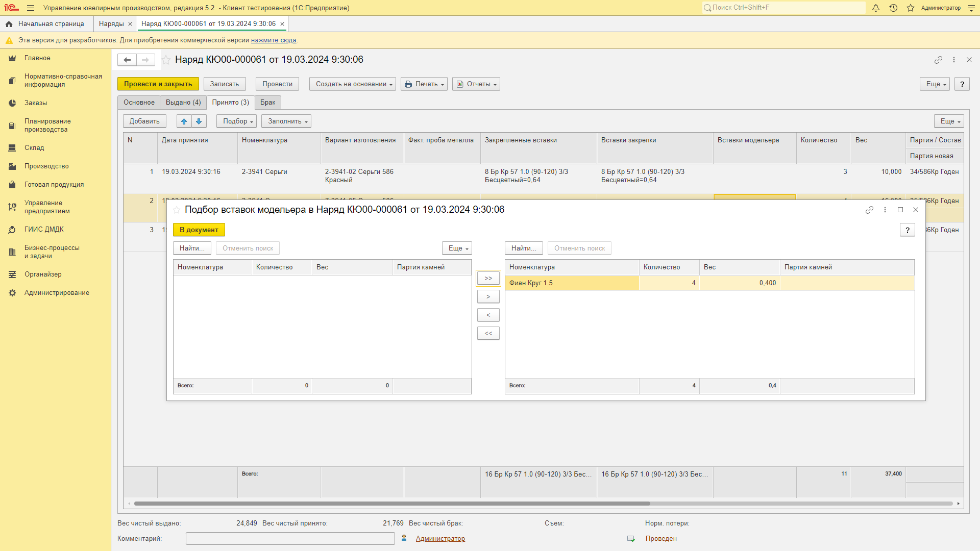Click the Добавить button

coord(144,121)
